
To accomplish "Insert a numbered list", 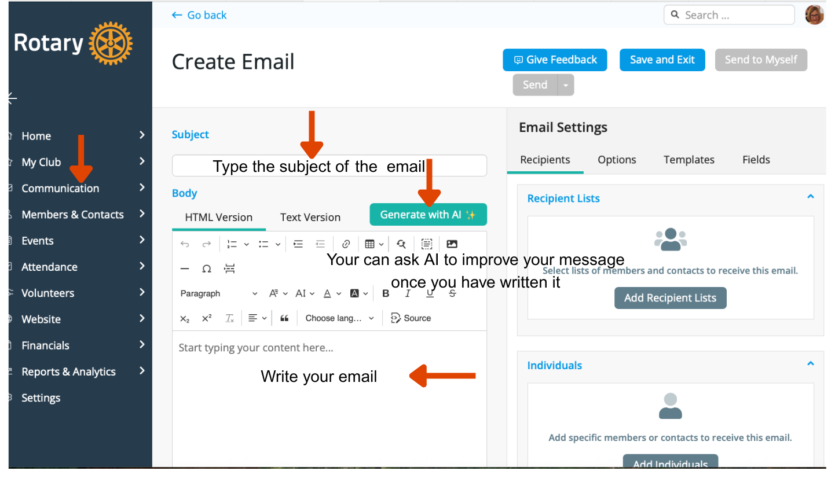I will coord(232,244).
